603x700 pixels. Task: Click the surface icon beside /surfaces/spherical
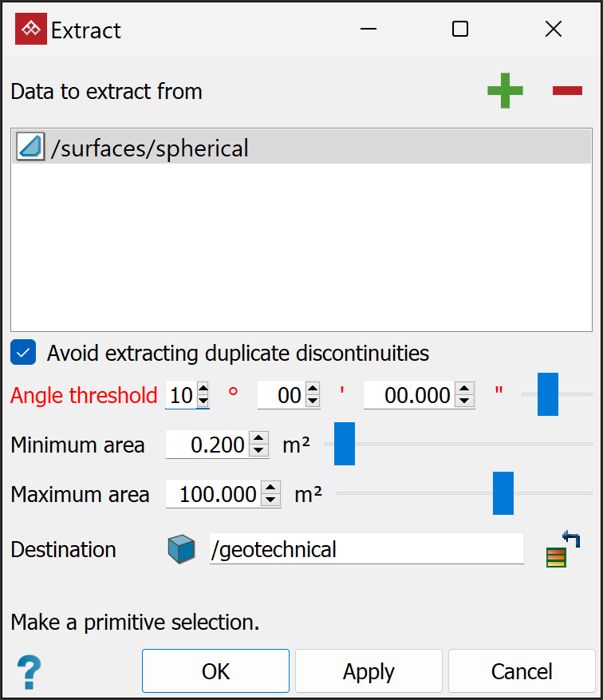[x=30, y=148]
